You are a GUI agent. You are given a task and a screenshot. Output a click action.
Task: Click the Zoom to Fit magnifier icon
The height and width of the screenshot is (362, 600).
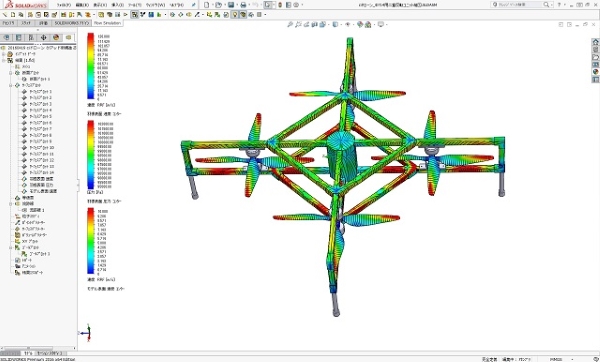[x=290, y=24]
